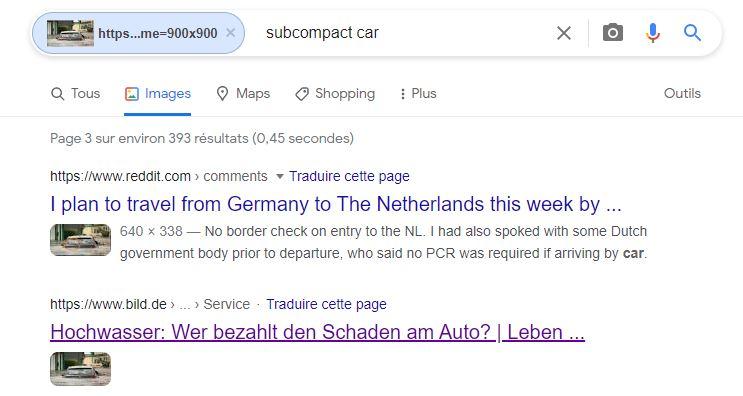743x396 pixels.
Task: Open the Germany to Netherlands reddit link
Action: click(335, 204)
